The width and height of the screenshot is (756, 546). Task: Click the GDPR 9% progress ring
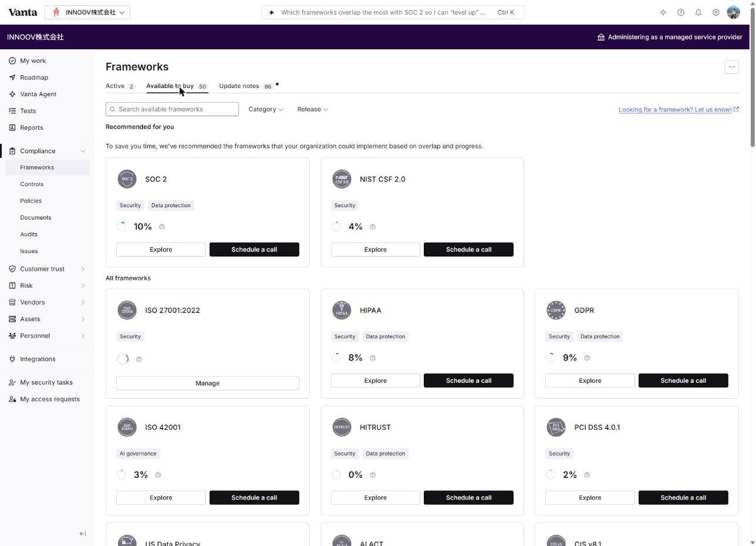[x=551, y=358]
